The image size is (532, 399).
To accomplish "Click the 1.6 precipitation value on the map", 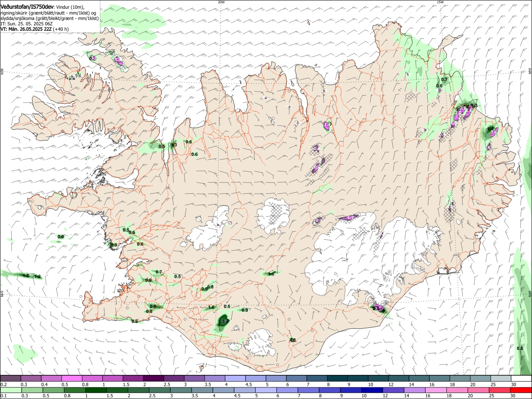I will [271, 274].
